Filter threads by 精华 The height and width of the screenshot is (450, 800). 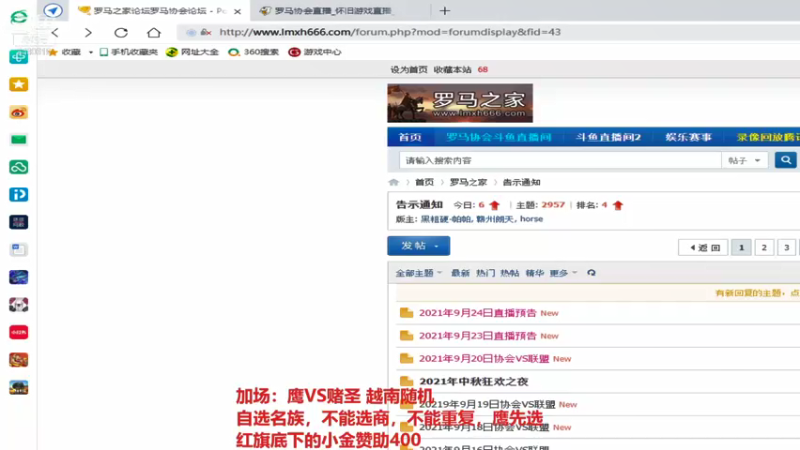(x=535, y=273)
